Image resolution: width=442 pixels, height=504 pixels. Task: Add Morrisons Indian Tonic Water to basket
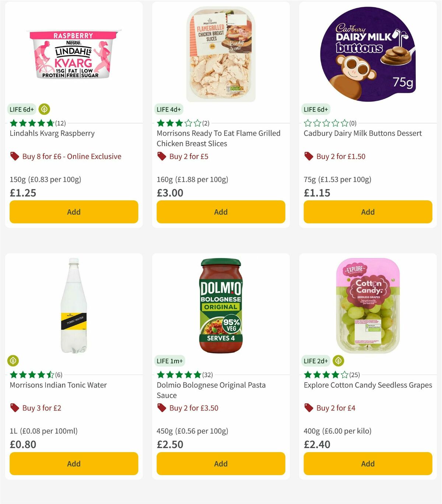74,464
